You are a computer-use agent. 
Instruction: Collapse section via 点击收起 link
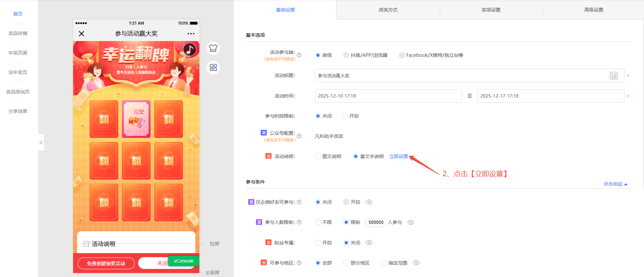tap(615, 184)
